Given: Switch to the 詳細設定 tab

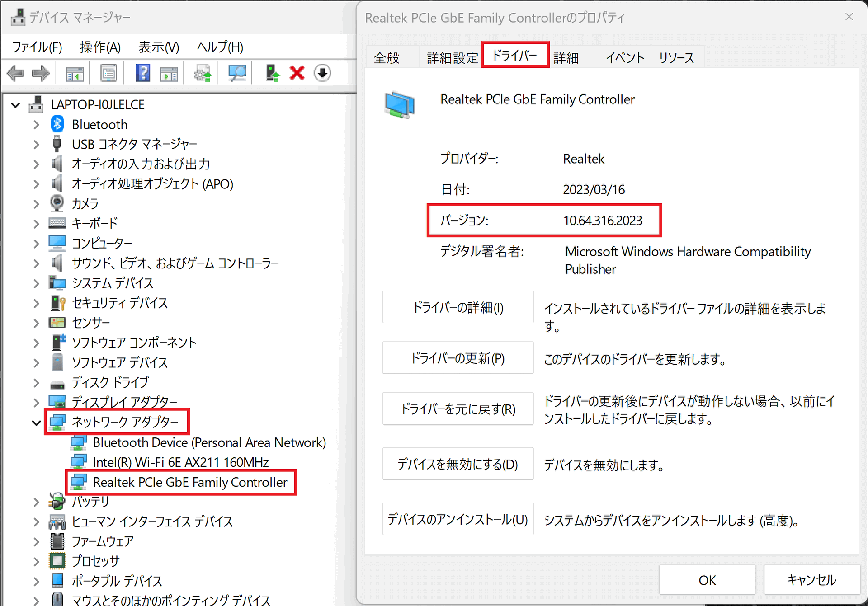Looking at the screenshot, I should point(452,58).
